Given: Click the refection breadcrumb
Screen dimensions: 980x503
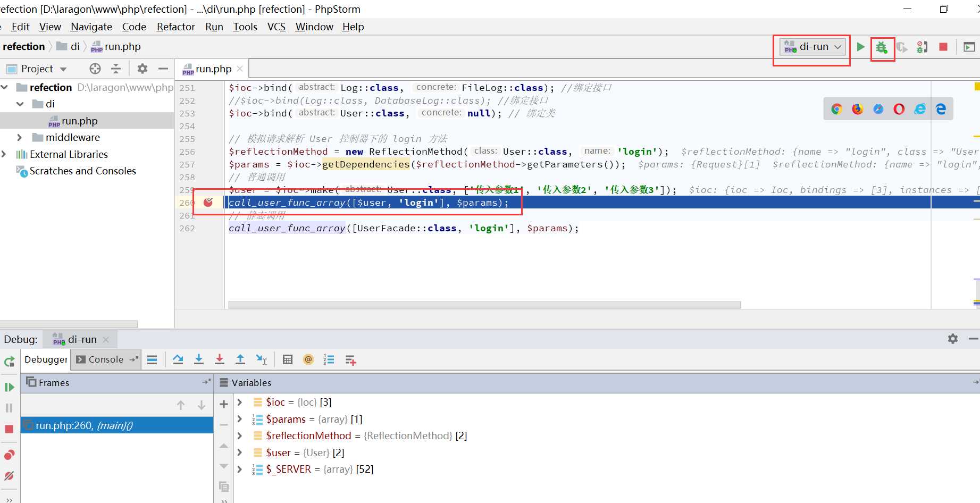Looking at the screenshot, I should (24, 46).
